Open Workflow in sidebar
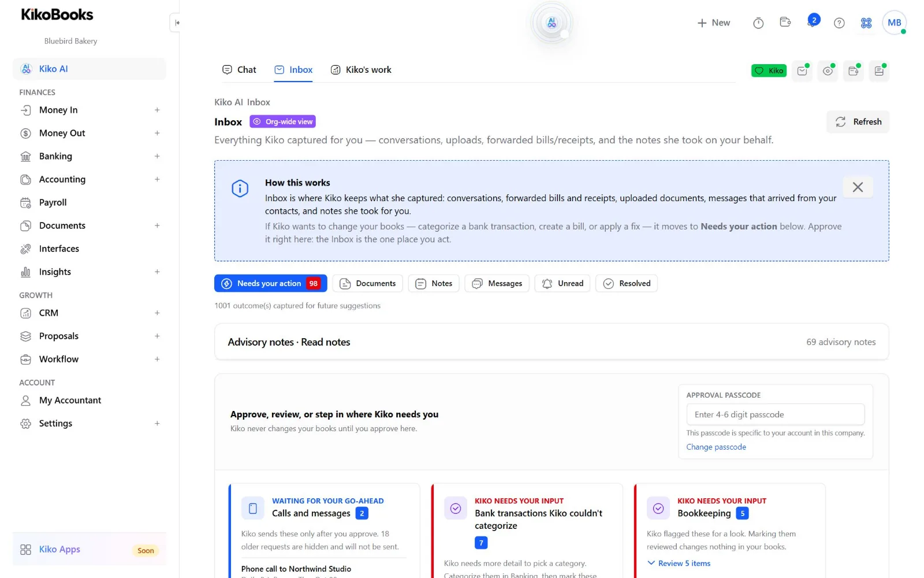The height and width of the screenshot is (578, 924). point(59,359)
